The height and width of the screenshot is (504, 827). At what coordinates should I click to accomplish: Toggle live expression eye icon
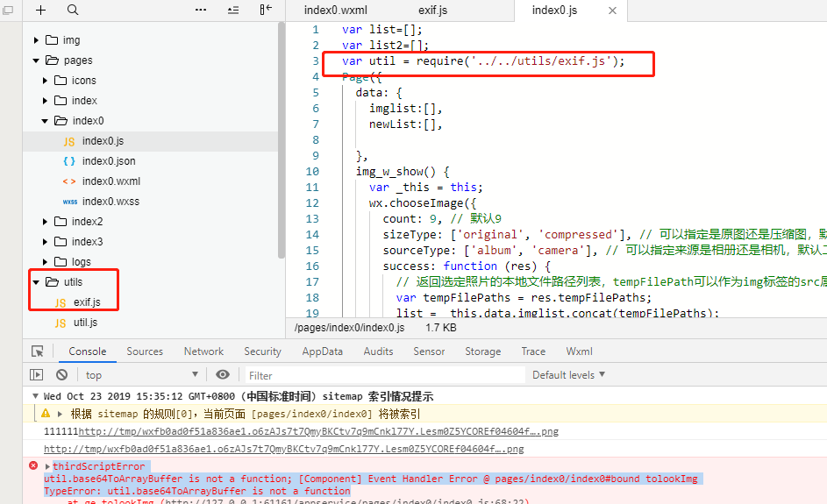[x=223, y=374]
